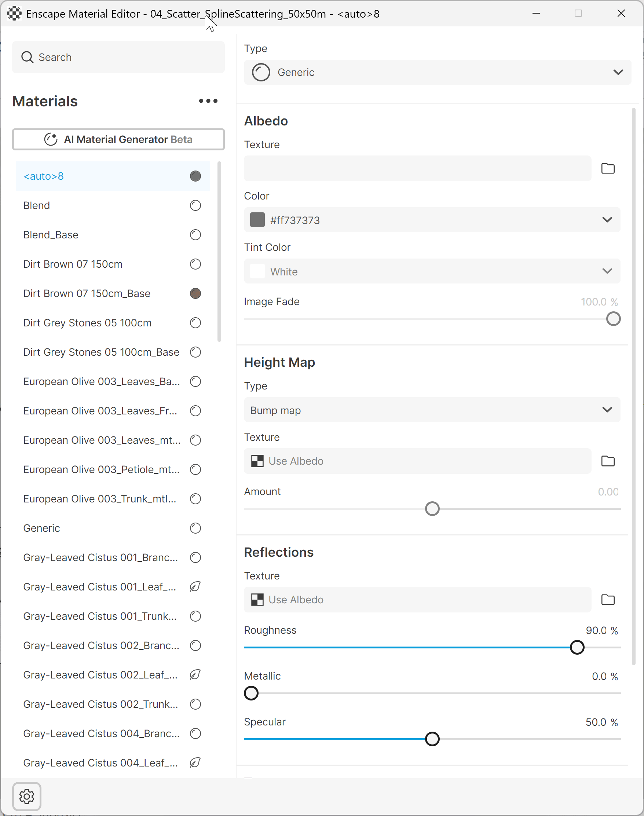The height and width of the screenshot is (816, 644).
Task: Click the Roughness value 90.0 %
Action: click(602, 630)
